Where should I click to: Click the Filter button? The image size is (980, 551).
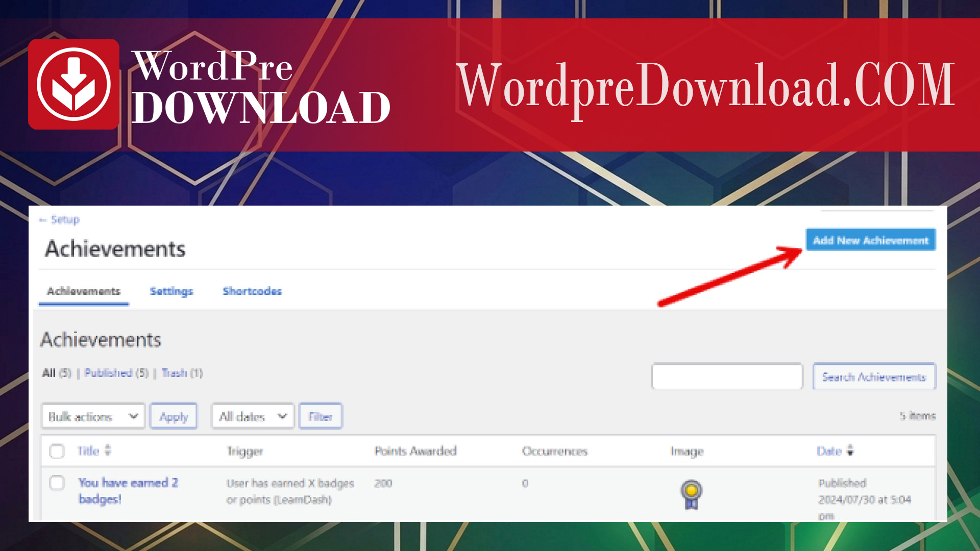coord(321,416)
